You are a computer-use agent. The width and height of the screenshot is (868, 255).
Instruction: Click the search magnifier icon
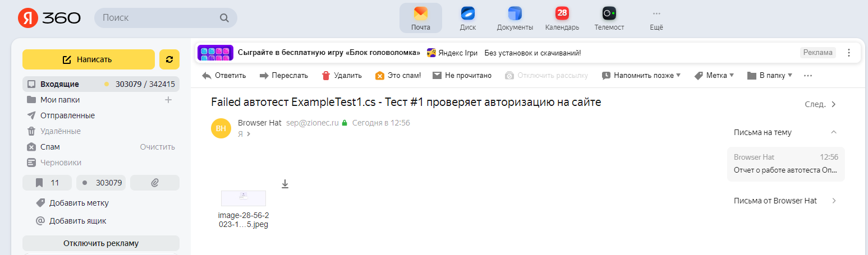click(224, 18)
